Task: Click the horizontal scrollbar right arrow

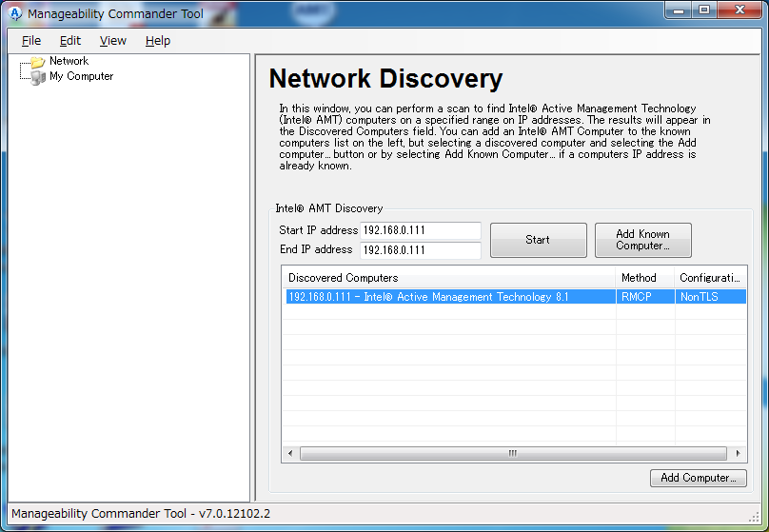Action: coord(738,454)
